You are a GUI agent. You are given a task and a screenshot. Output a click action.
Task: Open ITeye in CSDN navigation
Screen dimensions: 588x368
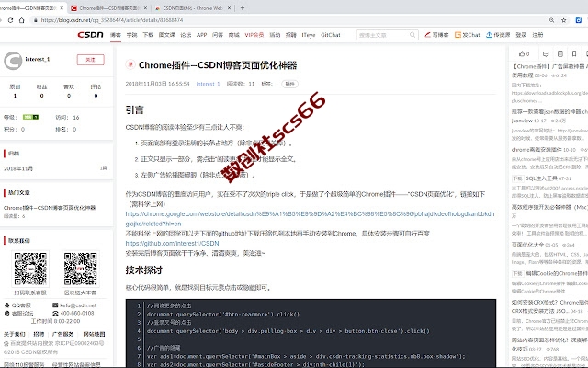309,35
